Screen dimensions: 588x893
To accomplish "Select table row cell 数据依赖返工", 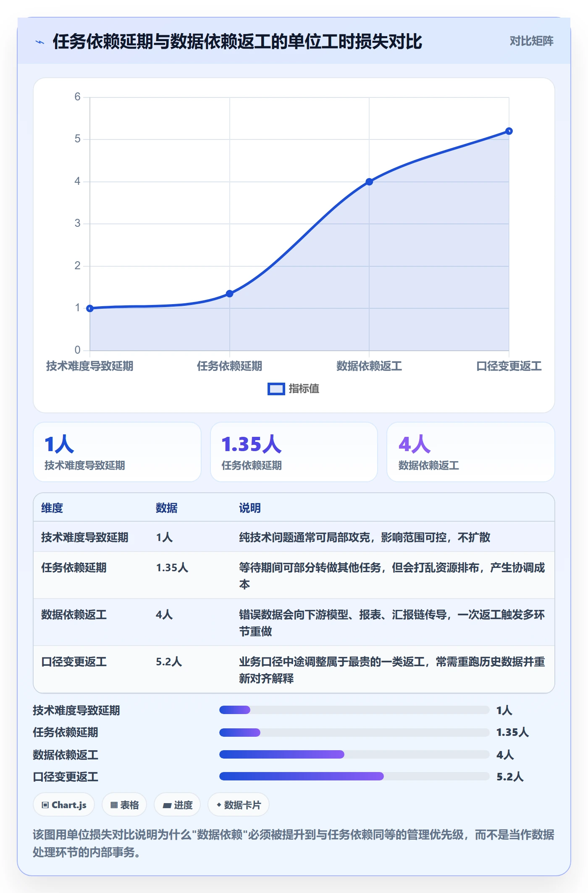I will pyautogui.click(x=74, y=615).
